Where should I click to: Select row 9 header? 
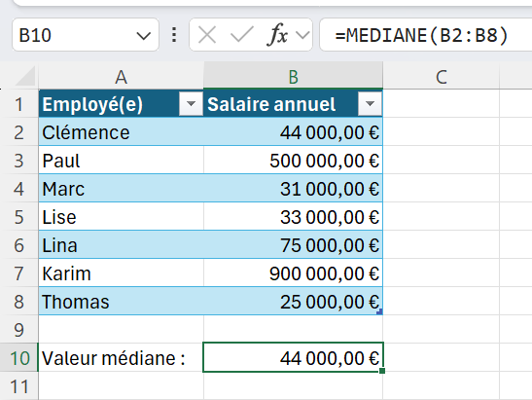19,329
